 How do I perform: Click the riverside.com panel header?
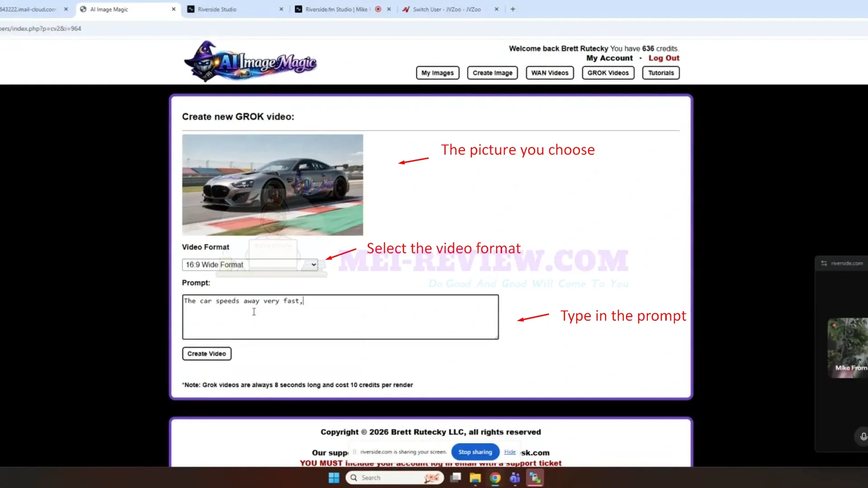tap(842, 263)
